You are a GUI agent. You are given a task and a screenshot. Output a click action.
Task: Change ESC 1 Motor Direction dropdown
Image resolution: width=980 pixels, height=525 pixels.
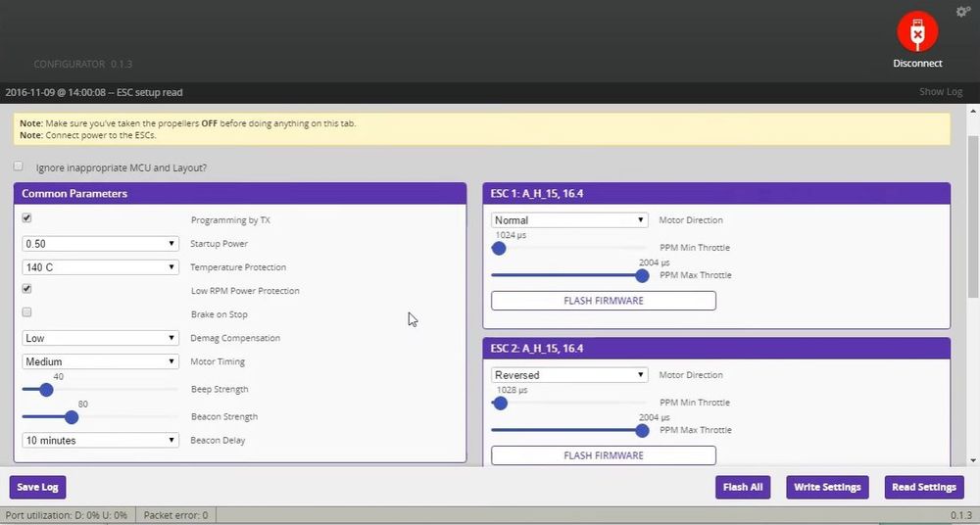click(569, 220)
